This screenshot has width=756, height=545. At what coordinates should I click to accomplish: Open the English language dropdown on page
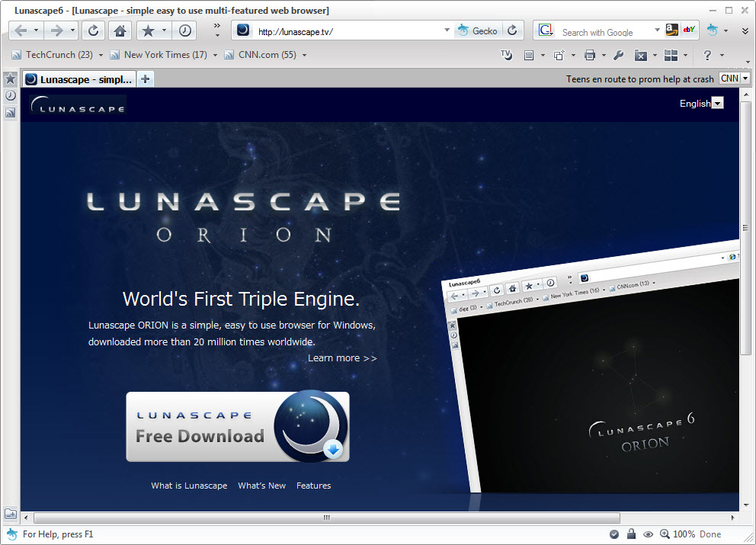[717, 103]
